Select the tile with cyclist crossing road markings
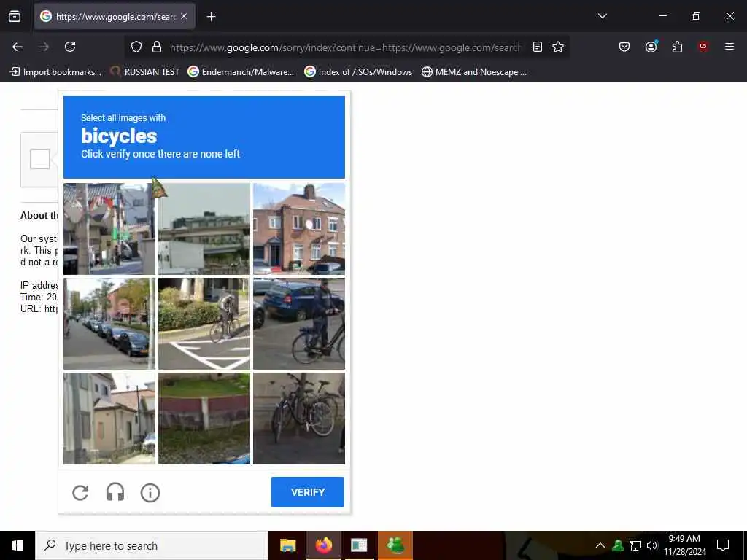This screenshot has width=747, height=560. (204, 323)
